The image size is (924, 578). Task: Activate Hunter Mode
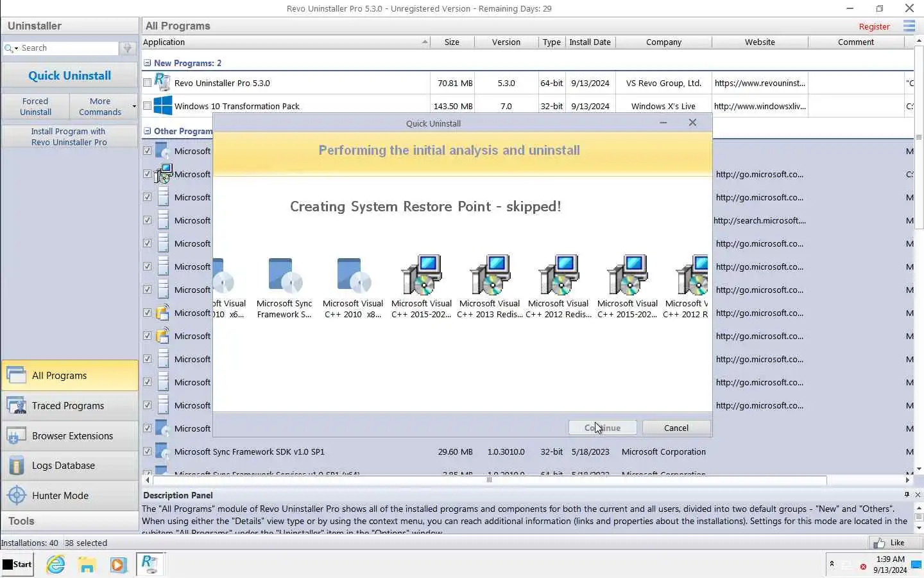pyautogui.click(x=69, y=496)
